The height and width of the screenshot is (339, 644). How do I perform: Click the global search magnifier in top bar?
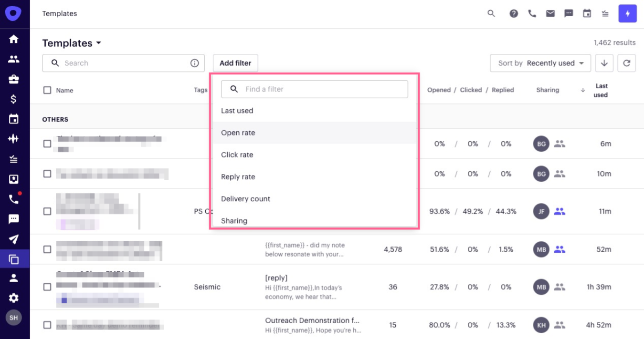pos(491,13)
